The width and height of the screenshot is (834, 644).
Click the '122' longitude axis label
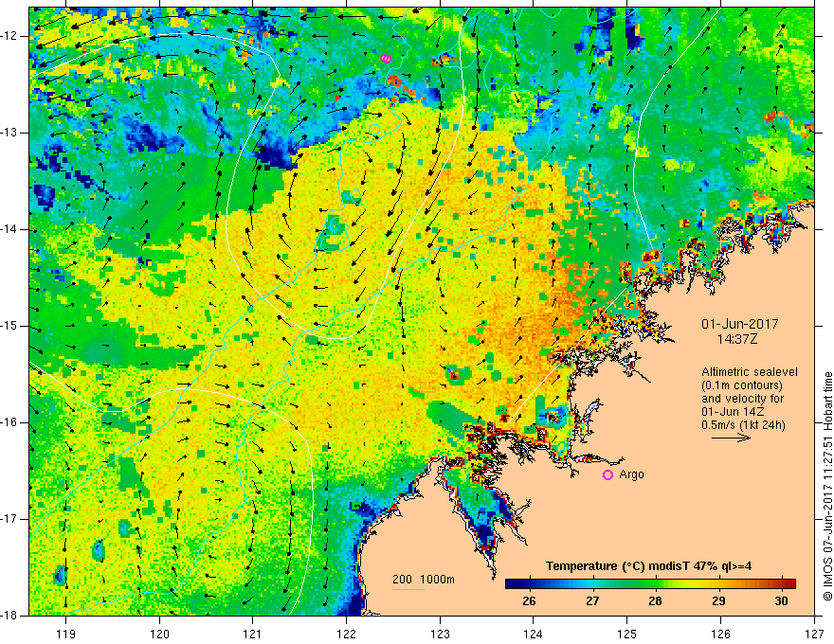point(346,634)
